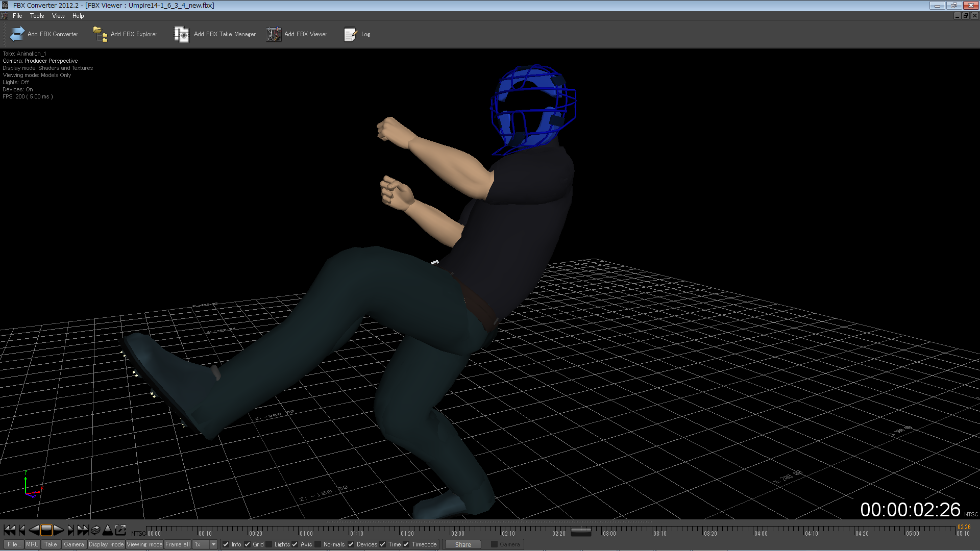Minimize the inner FBX Viewer document window
Screen dimensions: 980x551
click(x=957, y=16)
